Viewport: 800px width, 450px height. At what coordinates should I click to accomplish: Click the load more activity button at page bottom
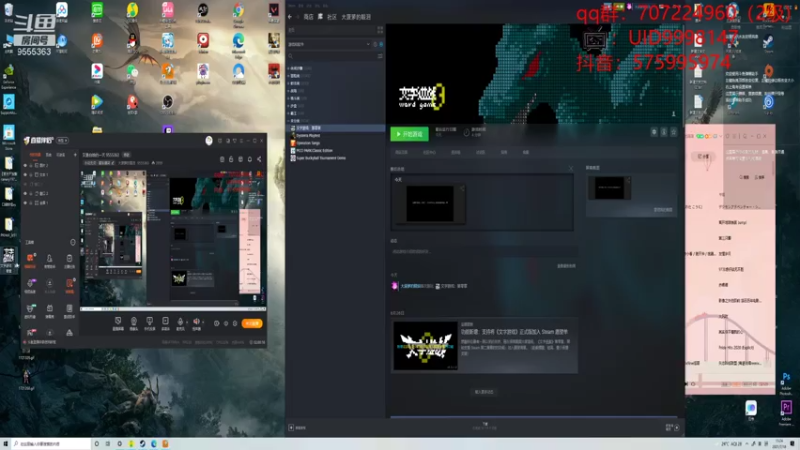tap(484, 392)
